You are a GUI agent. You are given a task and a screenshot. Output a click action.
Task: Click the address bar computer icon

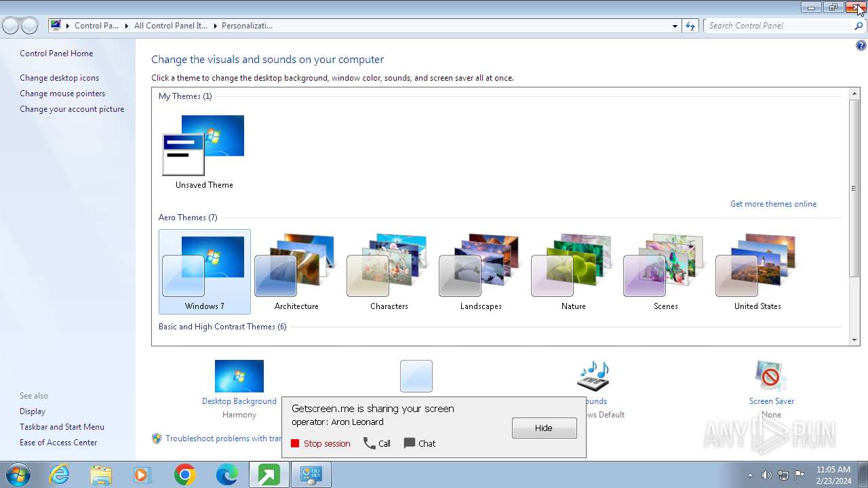click(x=56, y=26)
